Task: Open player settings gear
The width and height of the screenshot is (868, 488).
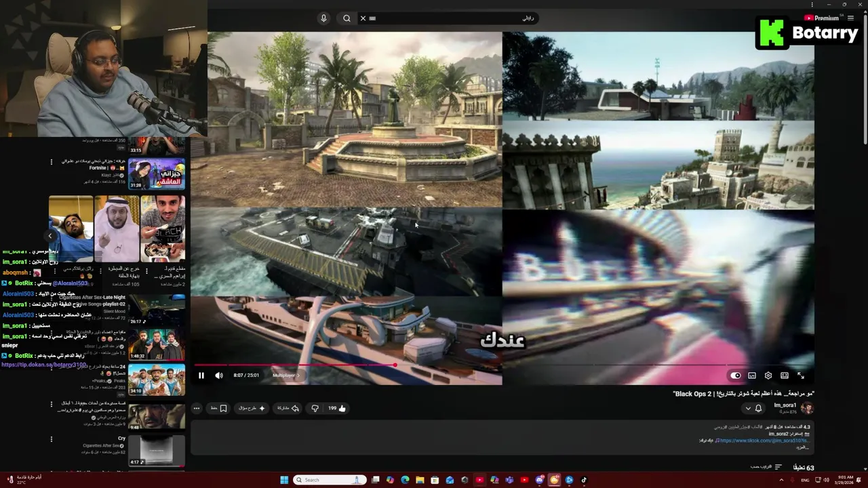Action: 768,375
